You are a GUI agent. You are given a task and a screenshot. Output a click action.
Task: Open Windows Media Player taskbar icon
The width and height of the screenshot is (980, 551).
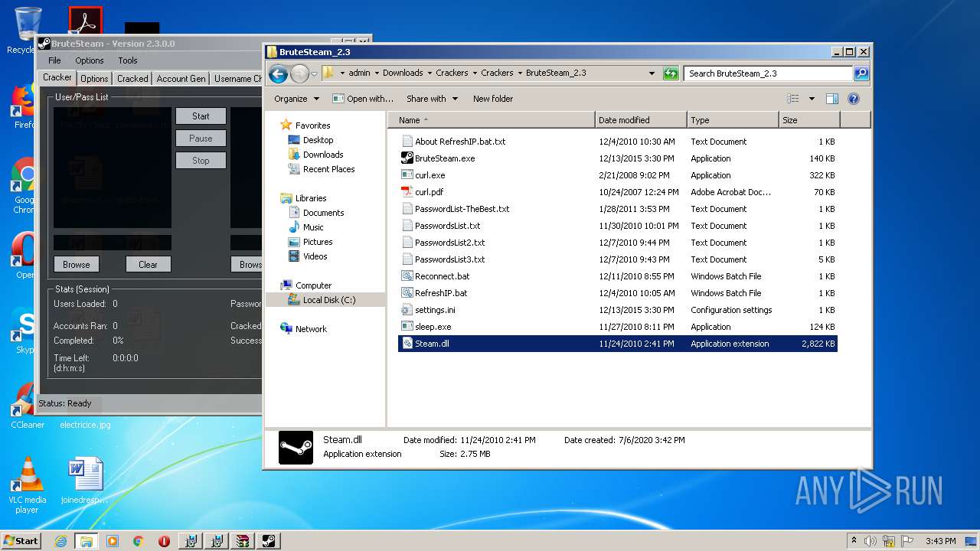pyautogui.click(x=113, y=541)
